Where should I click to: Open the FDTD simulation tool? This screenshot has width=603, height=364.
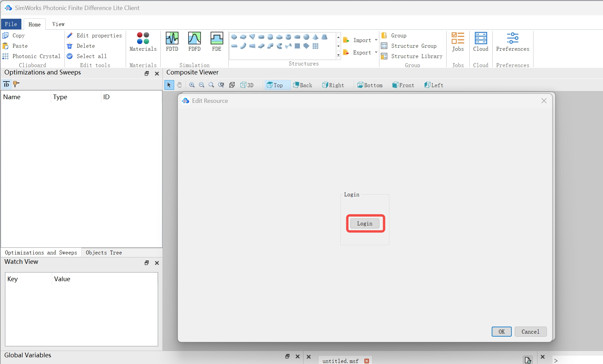click(x=172, y=42)
